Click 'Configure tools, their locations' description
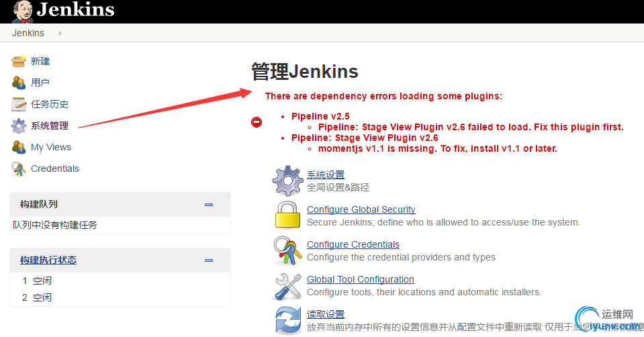The width and height of the screenshot is (644, 337). pos(424,292)
